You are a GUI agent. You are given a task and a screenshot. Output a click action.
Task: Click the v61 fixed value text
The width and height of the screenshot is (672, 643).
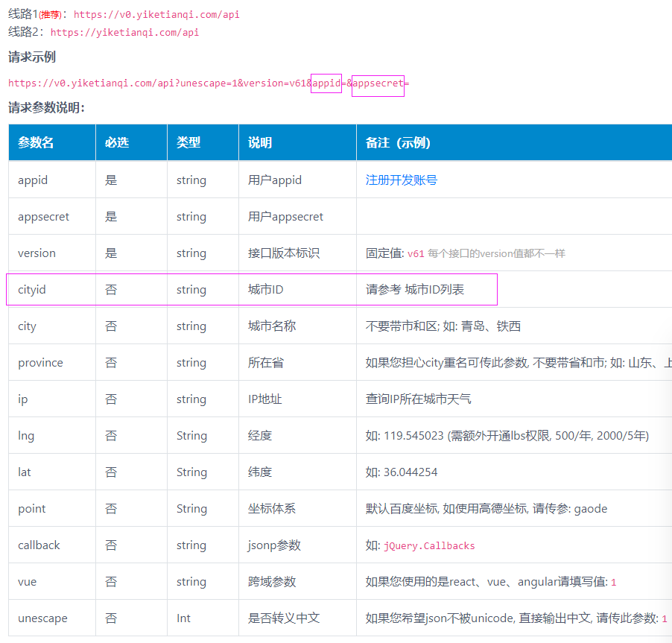pyautogui.click(x=416, y=253)
